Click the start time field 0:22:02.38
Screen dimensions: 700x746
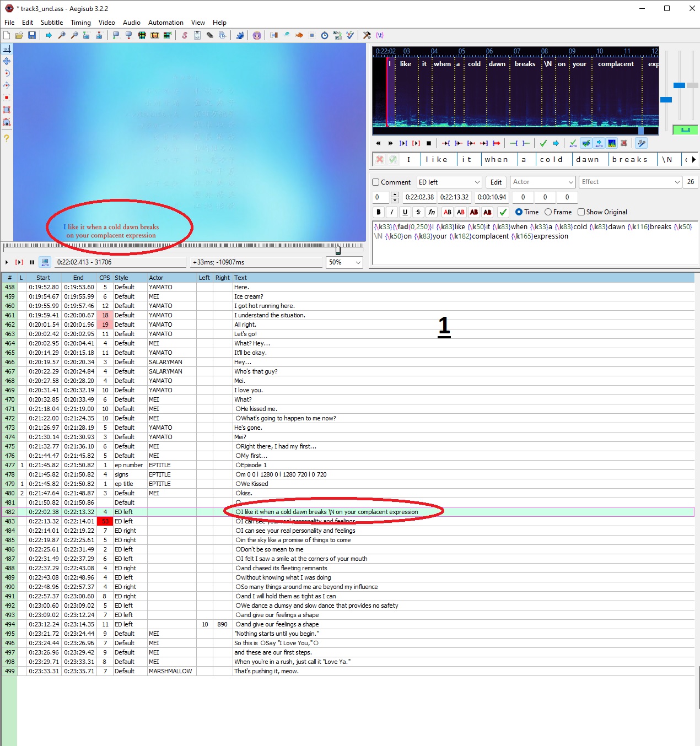419,197
